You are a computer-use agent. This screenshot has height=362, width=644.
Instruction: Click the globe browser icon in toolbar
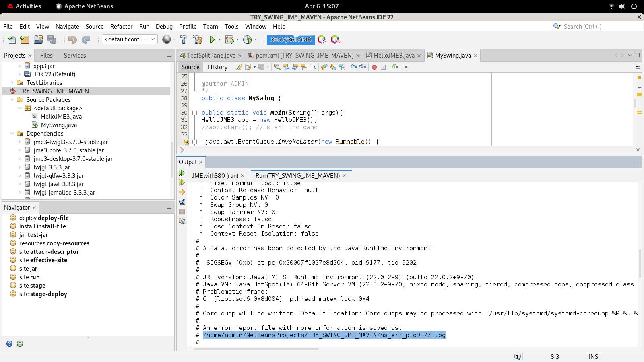(x=167, y=39)
